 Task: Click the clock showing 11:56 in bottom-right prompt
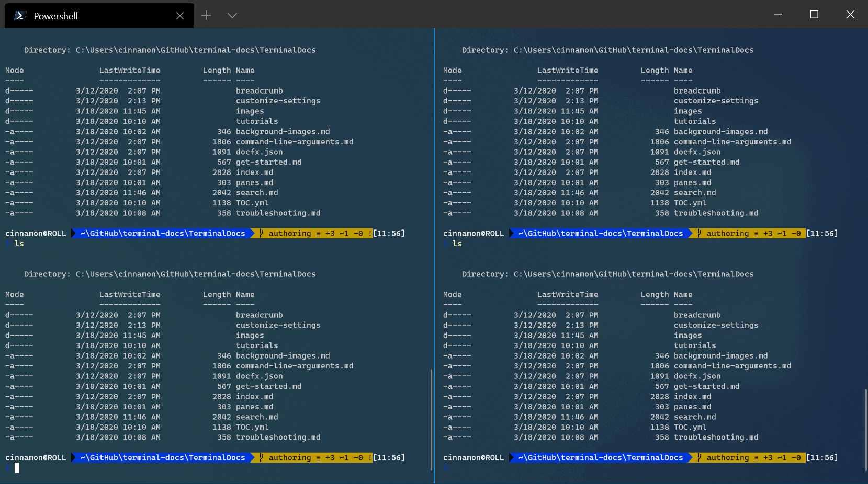[822, 457]
